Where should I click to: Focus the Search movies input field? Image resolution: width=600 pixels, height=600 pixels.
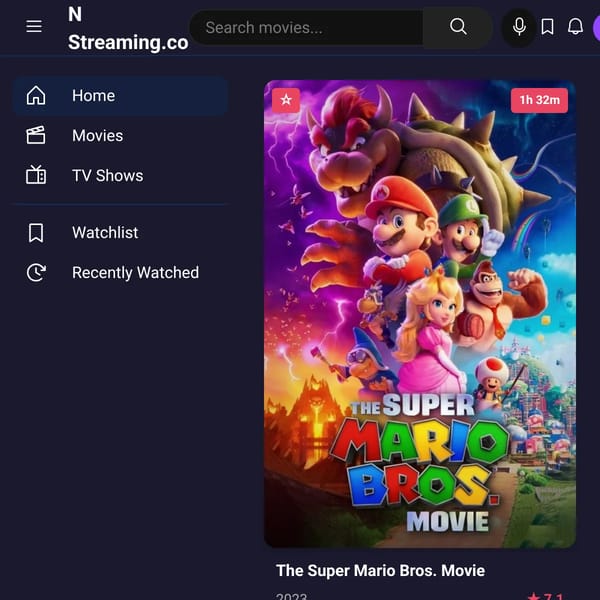click(x=306, y=28)
